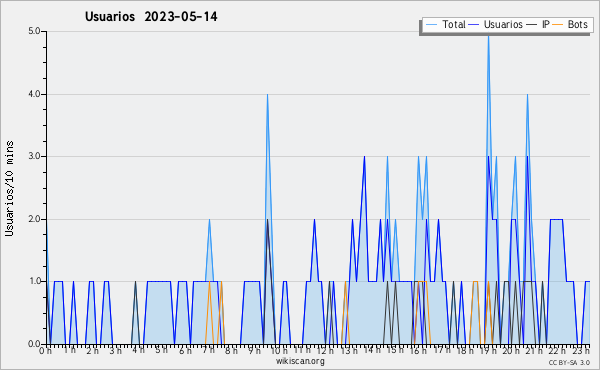Click the '6 h' x-axis label
The height and width of the screenshot is (370, 600).
[x=185, y=351]
